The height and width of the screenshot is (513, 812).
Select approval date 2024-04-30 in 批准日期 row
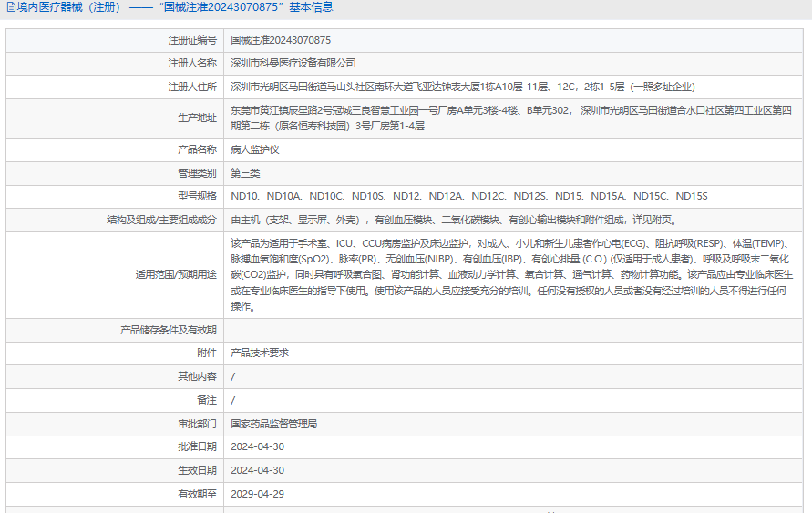[257, 446]
